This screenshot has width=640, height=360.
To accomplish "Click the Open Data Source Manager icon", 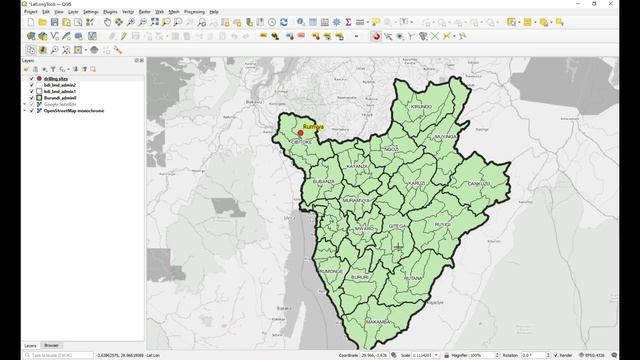I will (31, 36).
